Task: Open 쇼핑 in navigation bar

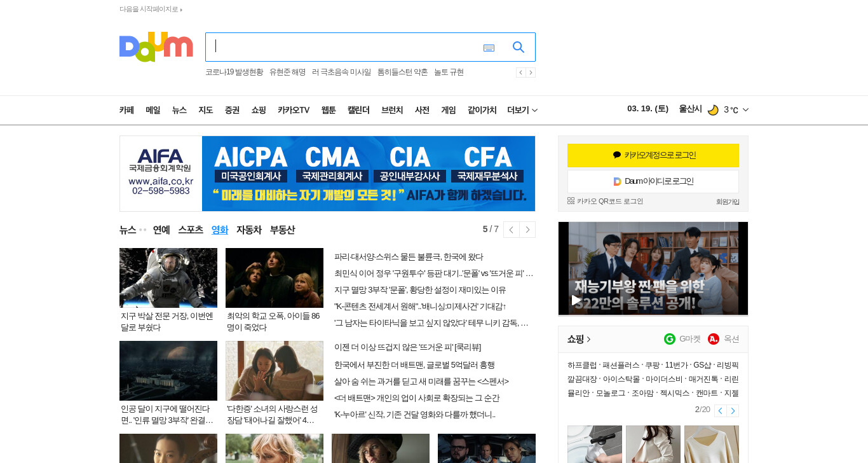Action: click(x=259, y=110)
